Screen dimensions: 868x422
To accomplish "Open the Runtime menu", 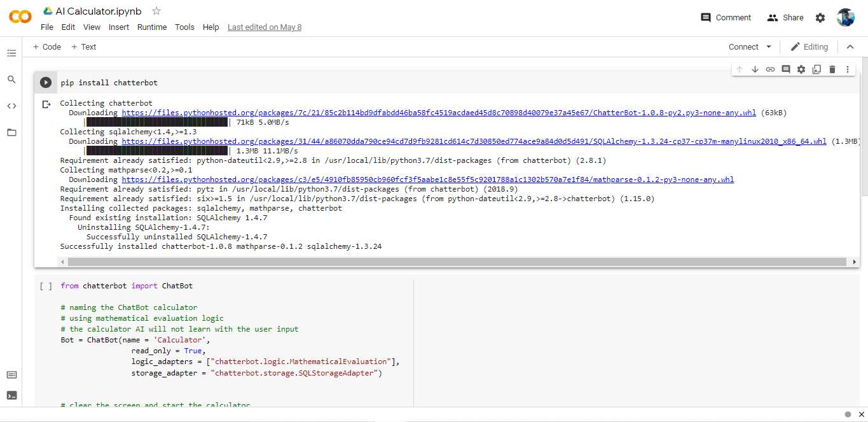I will pyautogui.click(x=152, y=27).
